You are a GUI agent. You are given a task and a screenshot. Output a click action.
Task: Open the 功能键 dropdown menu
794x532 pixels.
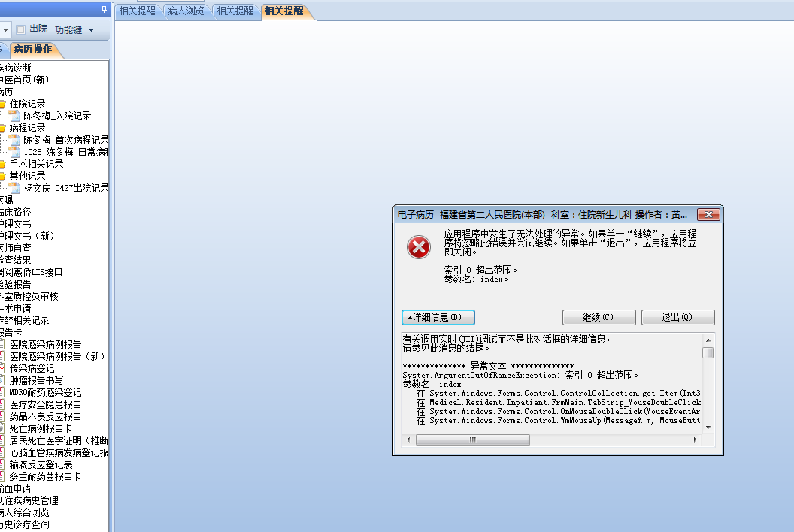pos(74,30)
